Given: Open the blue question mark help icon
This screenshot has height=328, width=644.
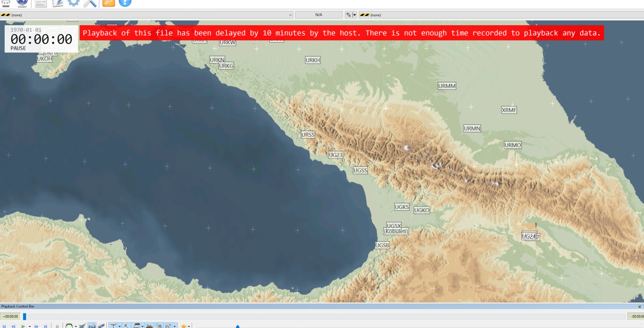Looking at the screenshot, I should coord(125,3).
